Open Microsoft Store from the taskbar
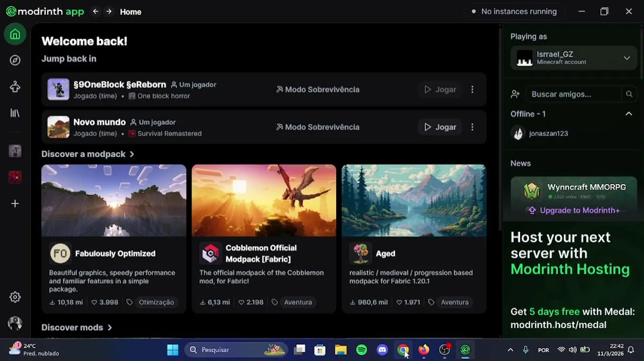Screen dimensions: 644x361 pos(319,350)
